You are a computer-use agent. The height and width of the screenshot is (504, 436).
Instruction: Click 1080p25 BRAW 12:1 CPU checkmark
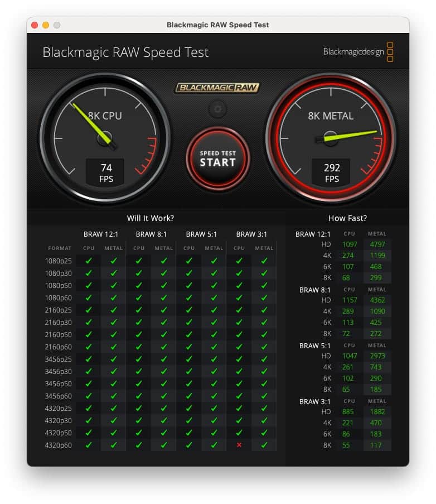point(89,261)
